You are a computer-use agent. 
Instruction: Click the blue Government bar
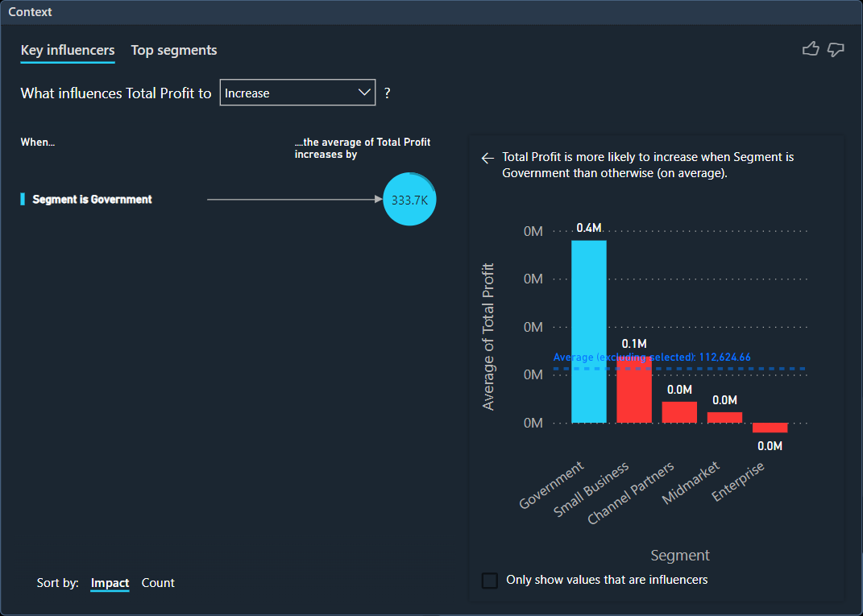point(589,330)
